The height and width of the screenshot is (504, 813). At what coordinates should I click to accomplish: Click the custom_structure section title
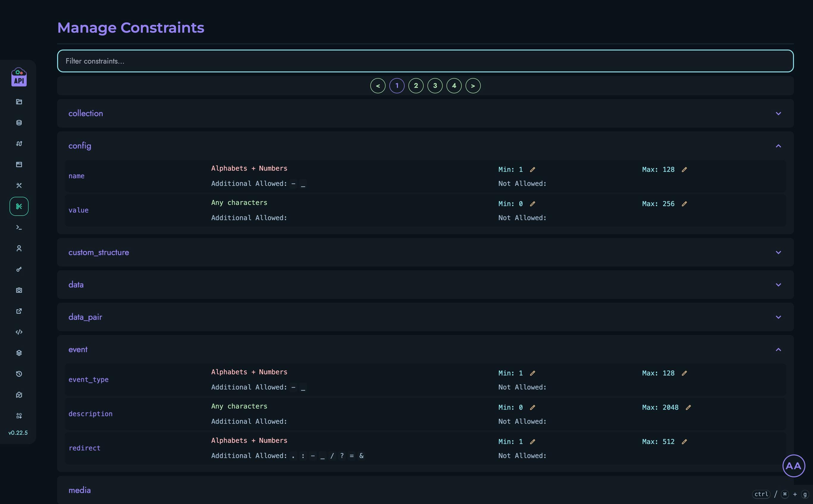(x=99, y=253)
